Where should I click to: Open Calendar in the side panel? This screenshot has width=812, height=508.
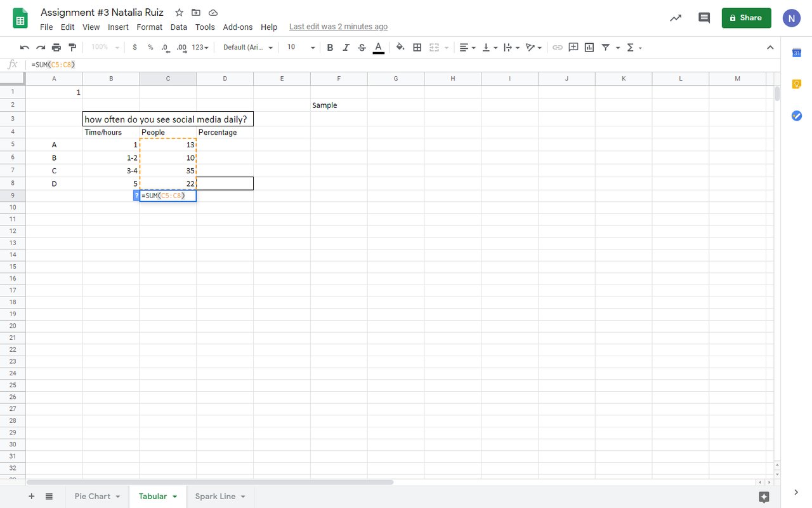[x=797, y=53]
